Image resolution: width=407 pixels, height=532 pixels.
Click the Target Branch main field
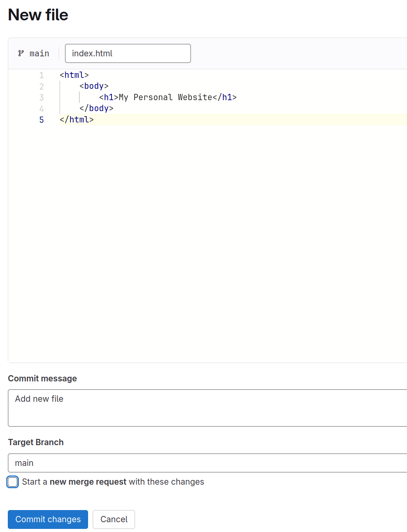coord(207,463)
